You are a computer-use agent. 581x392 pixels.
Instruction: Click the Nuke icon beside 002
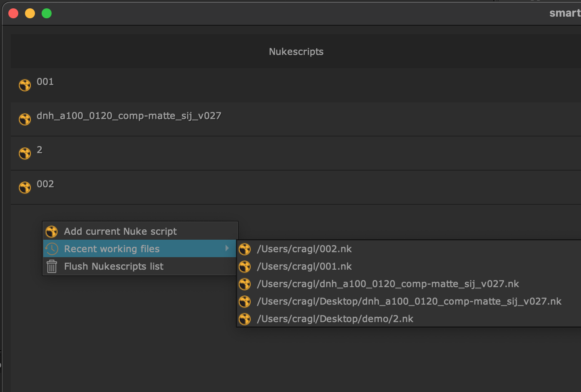pyautogui.click(x=25, y=188)
